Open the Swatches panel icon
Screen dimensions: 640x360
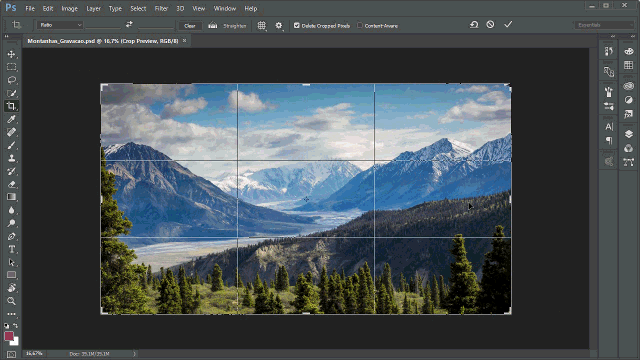point(629,65)
